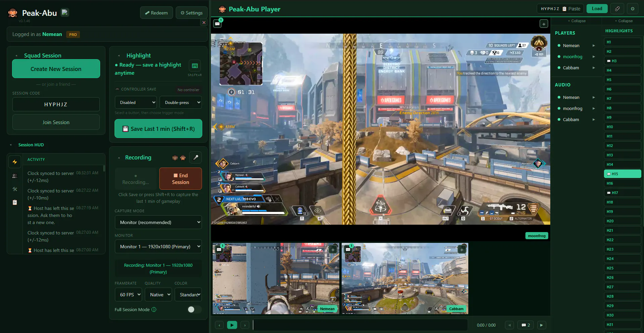Screen dimensions: 644x333
Task: Select highlight H24
Action: [622, 259]
